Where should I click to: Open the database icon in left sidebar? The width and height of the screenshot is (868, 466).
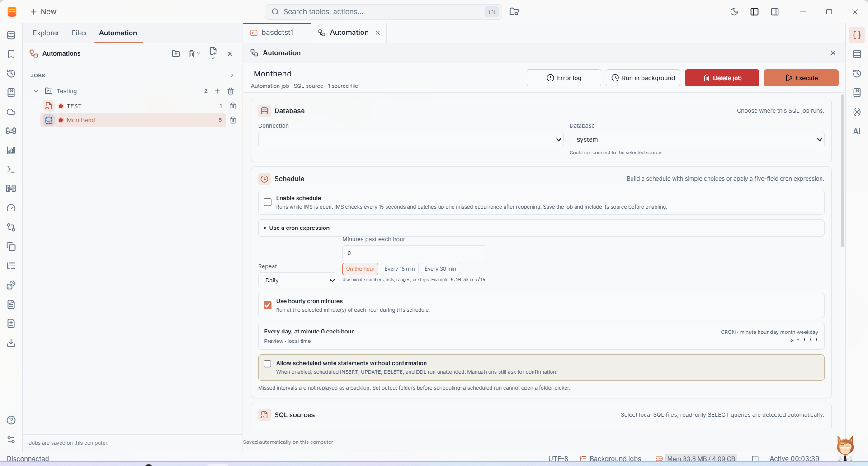click(11, 35)
